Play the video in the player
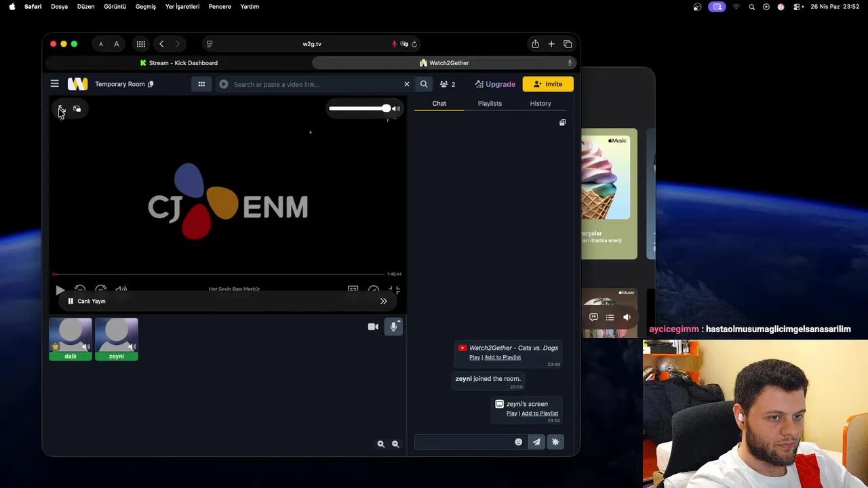 [x=60, y=290]
